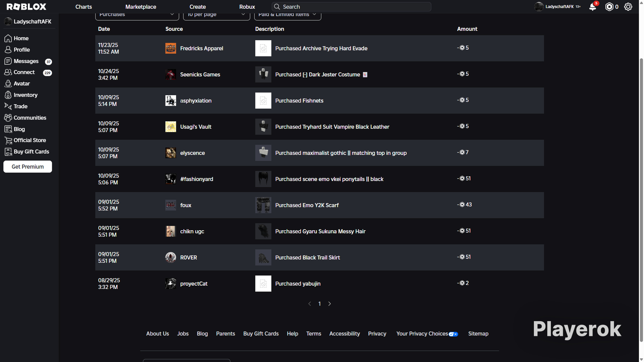Click the Fredricks Apparel group icon
This screenshot has width=644, height=362.
point(171,48)
